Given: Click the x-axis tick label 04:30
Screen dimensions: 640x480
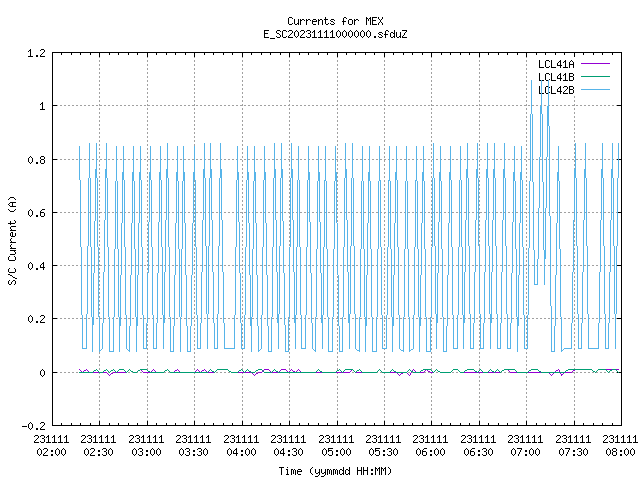Looking at the screenshot, I should pyautogui.click(x=289, y=452).
